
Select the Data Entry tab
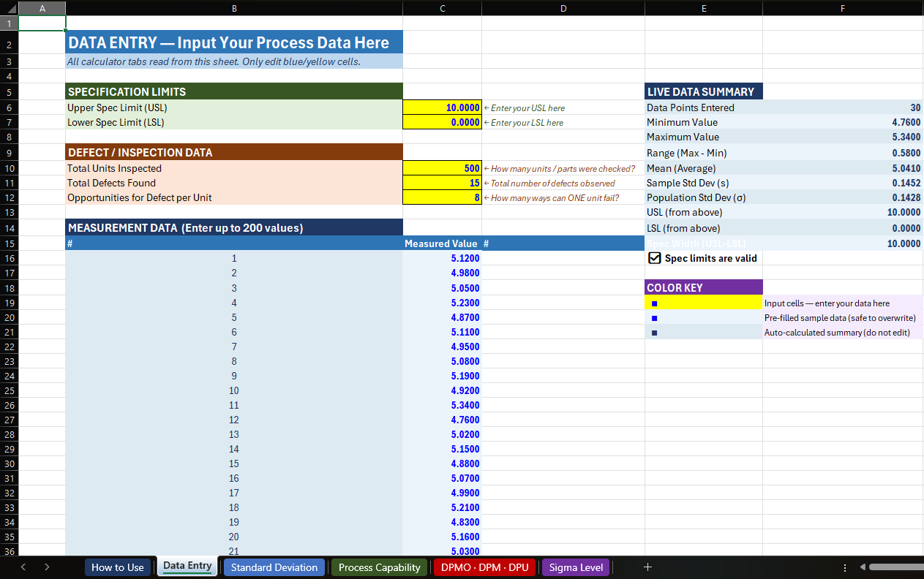(187, 567)
